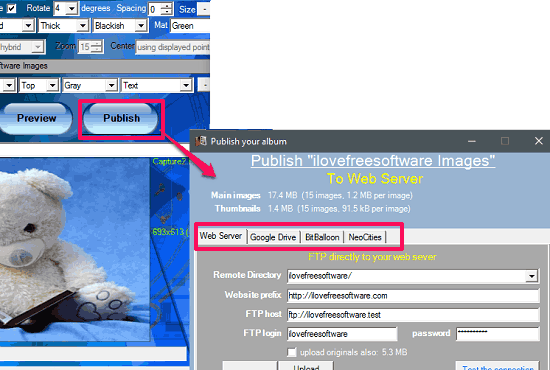Enable upload originals also checkbox
The image size is (550, 370).
click(291, 352)
